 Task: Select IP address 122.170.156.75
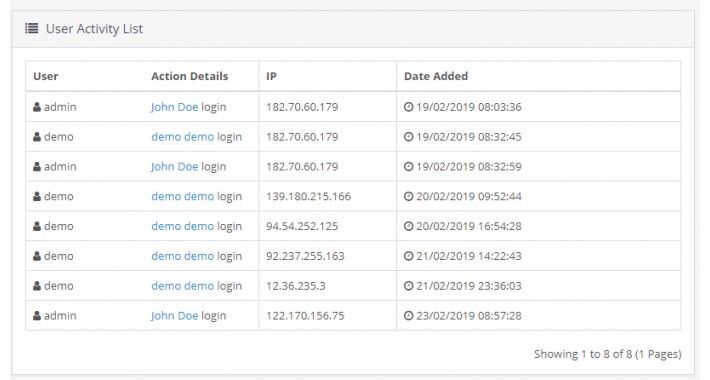coord(305,316)
